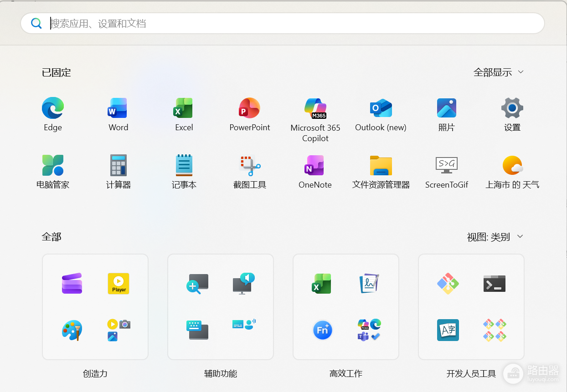The image size is (567, 392).
Task: Open the pinned OneNote app
Action: (315, 165)
